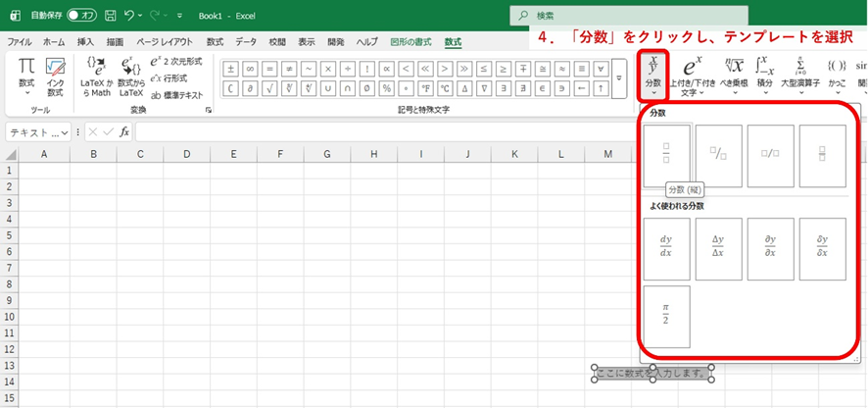
Task: Insert the infinity symbol from symbols gallery
Action: (250, 69)
